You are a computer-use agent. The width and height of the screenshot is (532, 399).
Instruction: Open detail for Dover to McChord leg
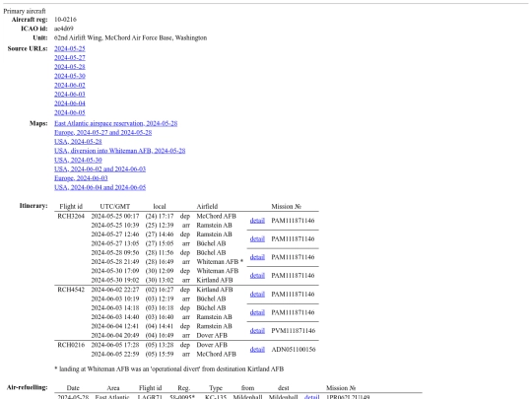257,350
